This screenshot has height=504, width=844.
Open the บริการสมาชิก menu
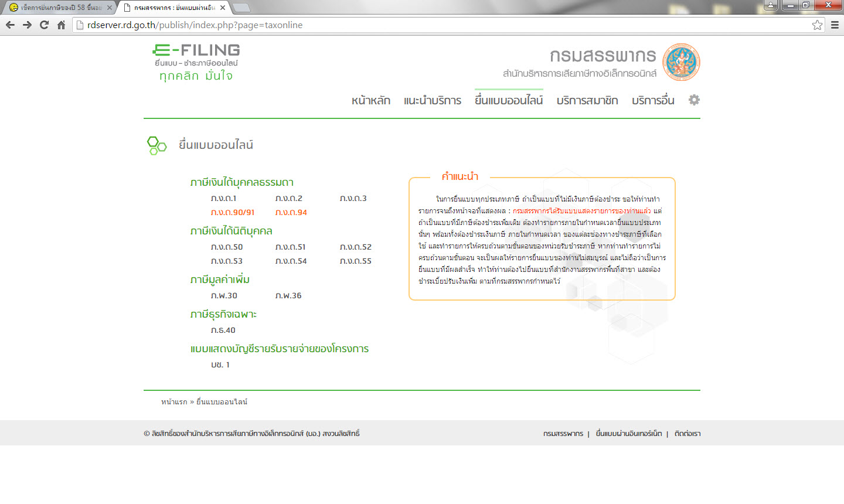point(587,100)
